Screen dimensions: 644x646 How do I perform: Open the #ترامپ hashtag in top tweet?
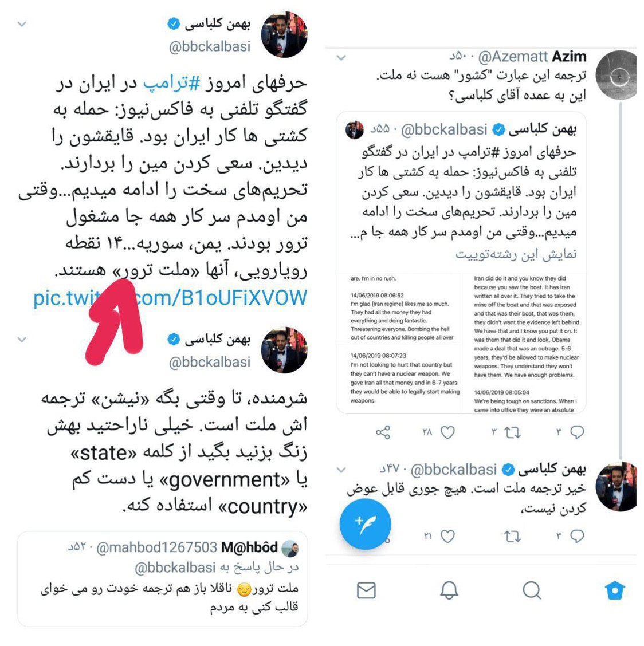(x=171, y=84)
